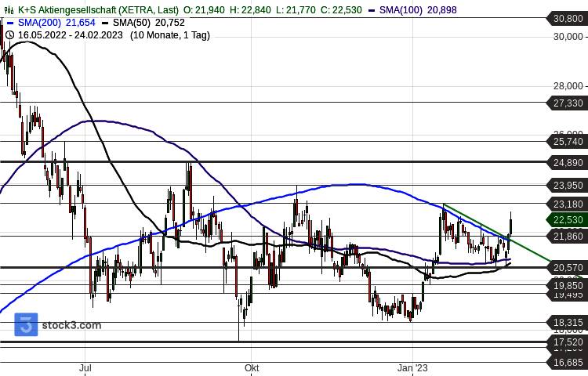Click the Okt time axis label
Screen dimensions: 588x376
click(x=252, y=368)
